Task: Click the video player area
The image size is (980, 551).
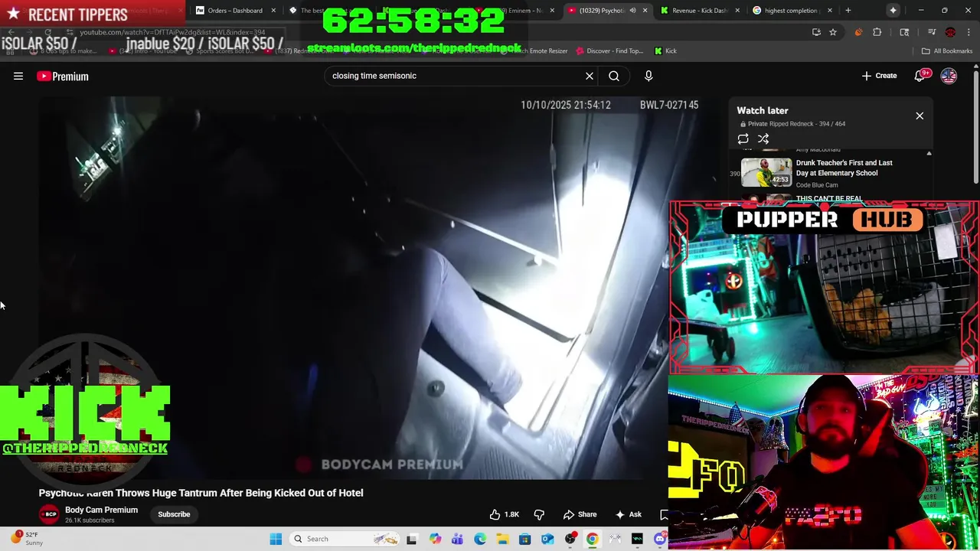Action: coord(354,288)
